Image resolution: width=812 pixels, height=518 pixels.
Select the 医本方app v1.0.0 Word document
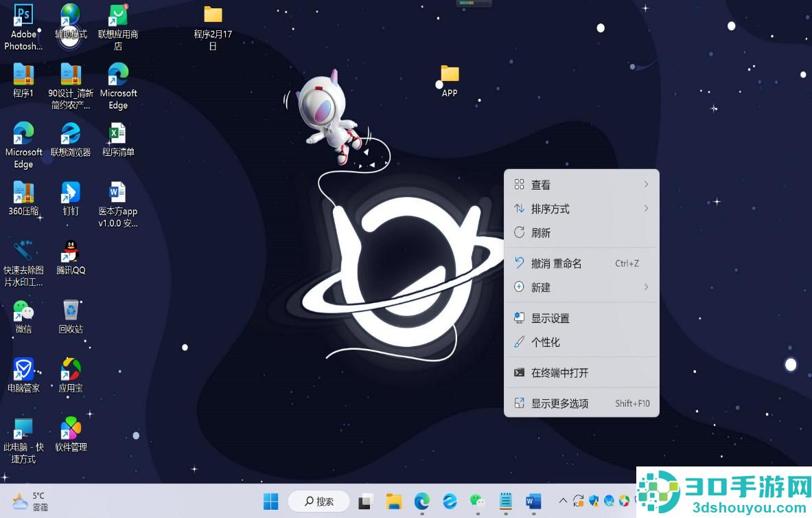(x=118, y=204)
